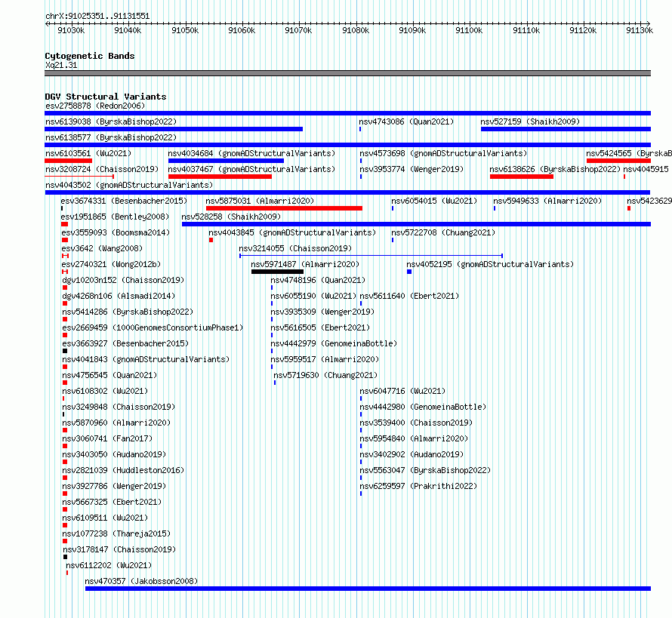
Task: Open nsv6108302 (Wu2021) variant
Action: pos(105,391)
